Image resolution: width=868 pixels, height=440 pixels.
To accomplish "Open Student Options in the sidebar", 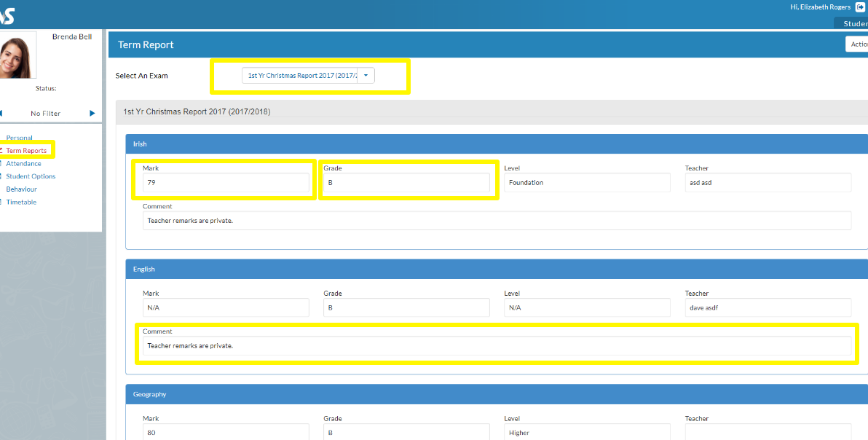I will tap(31, 176).
